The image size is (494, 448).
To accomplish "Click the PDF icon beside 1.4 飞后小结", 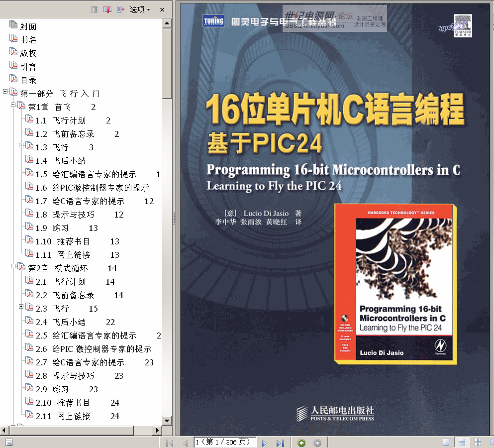I will pyautogui.click(x=29, y=159).
